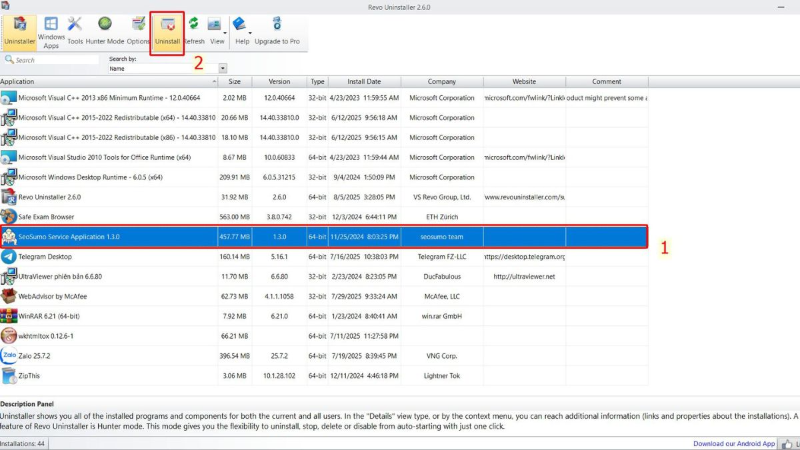The width and height of the screenshot is (800, 450).
Task: Select the WebAdvisor by McAfee row
Action: tap(324, 296)
